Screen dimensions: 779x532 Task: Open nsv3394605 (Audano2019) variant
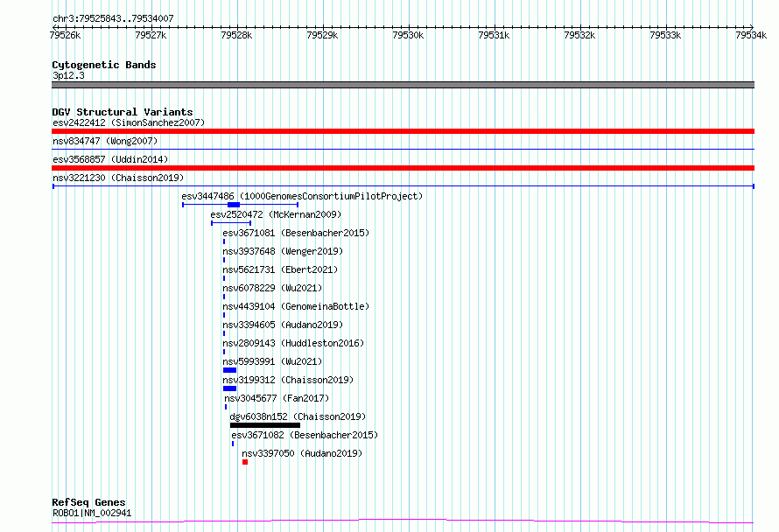283,325
